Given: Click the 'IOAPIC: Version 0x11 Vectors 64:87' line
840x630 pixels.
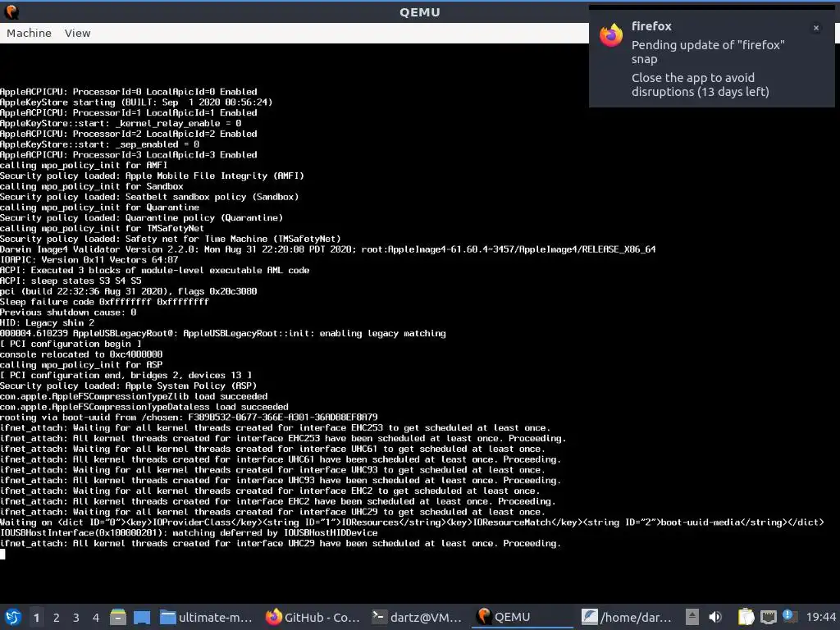Looking at the screenshot, I should click(89, 259).
